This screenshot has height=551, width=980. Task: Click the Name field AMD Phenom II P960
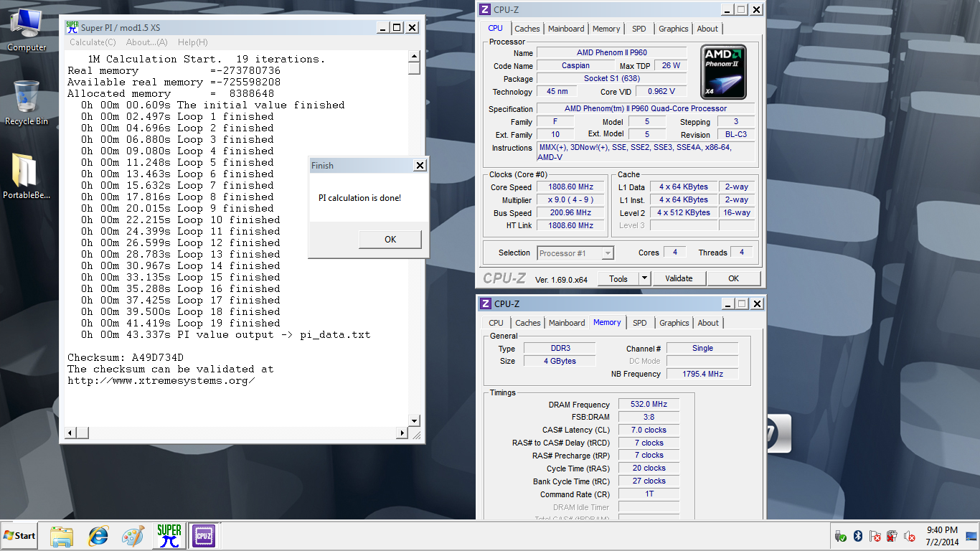[611, 52]
